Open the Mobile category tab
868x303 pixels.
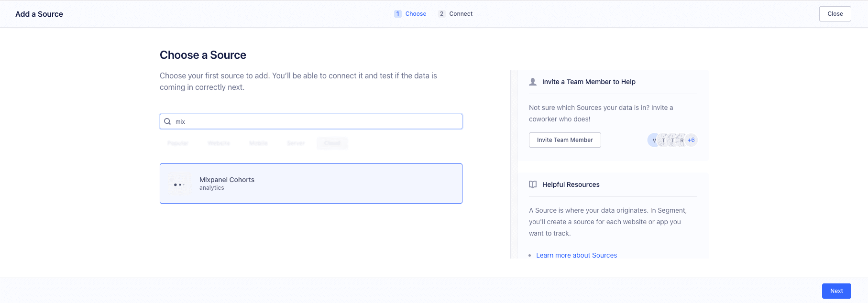point(258,143)
